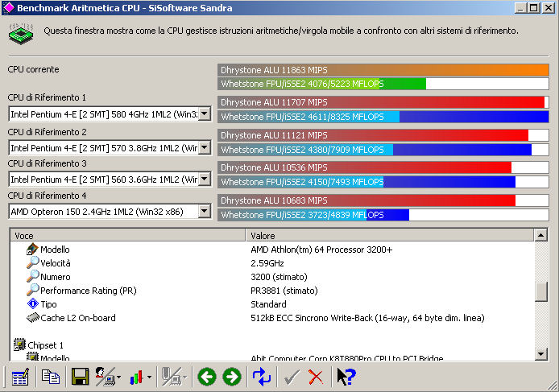Screen dimensions: 559x392
Task: Open the CPU di Riferimento 2 dropdown
Action: (x=205, y=147)
